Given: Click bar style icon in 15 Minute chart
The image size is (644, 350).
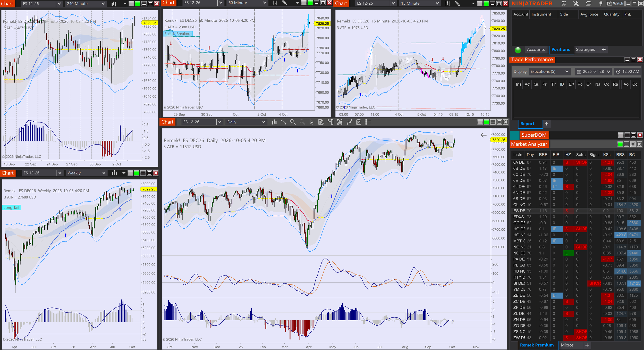Looking at the screenshot, I should point(448,3).
